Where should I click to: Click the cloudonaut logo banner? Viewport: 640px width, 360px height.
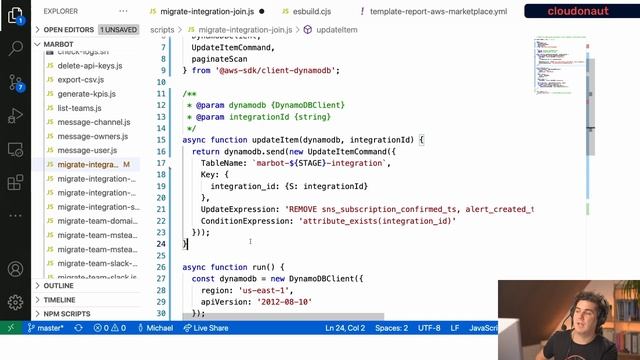(582, 11)
